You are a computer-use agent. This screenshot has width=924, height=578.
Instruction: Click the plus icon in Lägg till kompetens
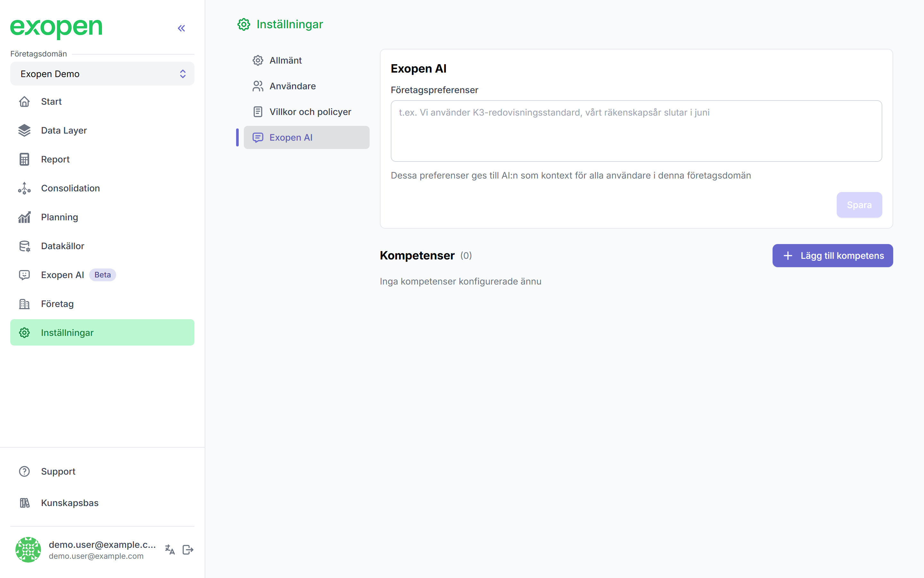788,256
